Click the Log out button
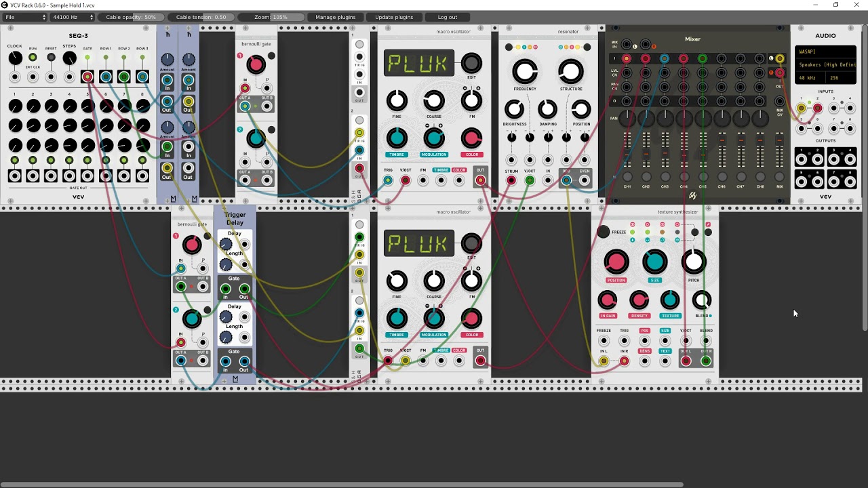 click(x=448, y=17)
